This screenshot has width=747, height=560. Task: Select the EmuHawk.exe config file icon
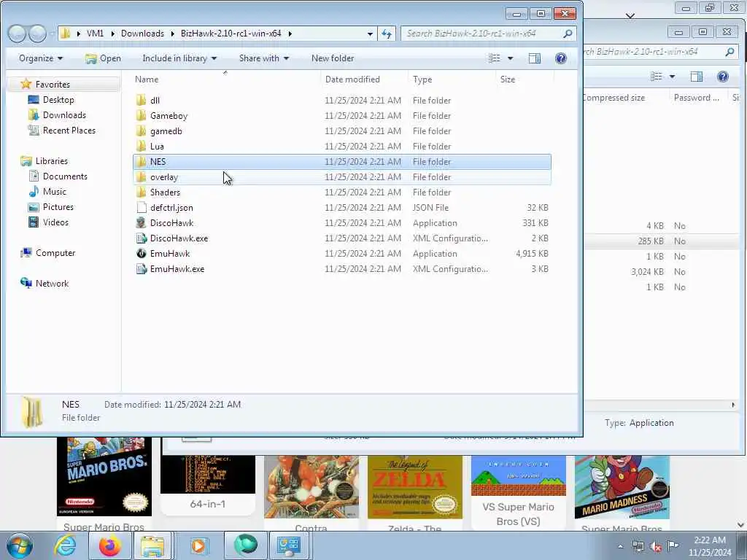pyautogui.click(x=141, y=268)
